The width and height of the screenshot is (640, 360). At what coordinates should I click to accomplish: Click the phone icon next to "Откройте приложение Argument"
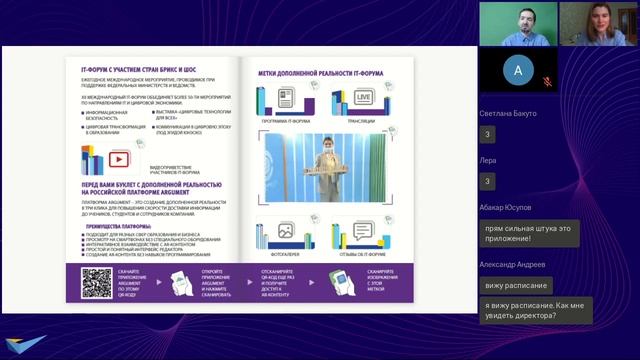pos(182,282)
